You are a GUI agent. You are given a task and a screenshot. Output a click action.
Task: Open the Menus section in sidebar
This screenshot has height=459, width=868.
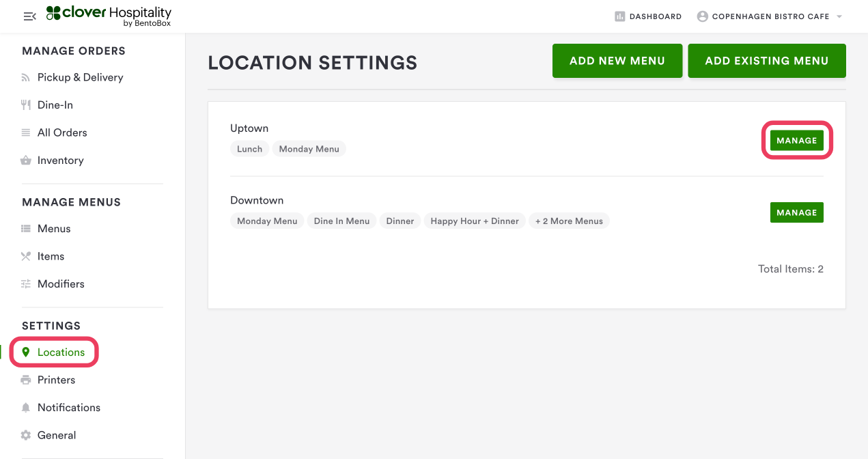click(x=54, y=229)
